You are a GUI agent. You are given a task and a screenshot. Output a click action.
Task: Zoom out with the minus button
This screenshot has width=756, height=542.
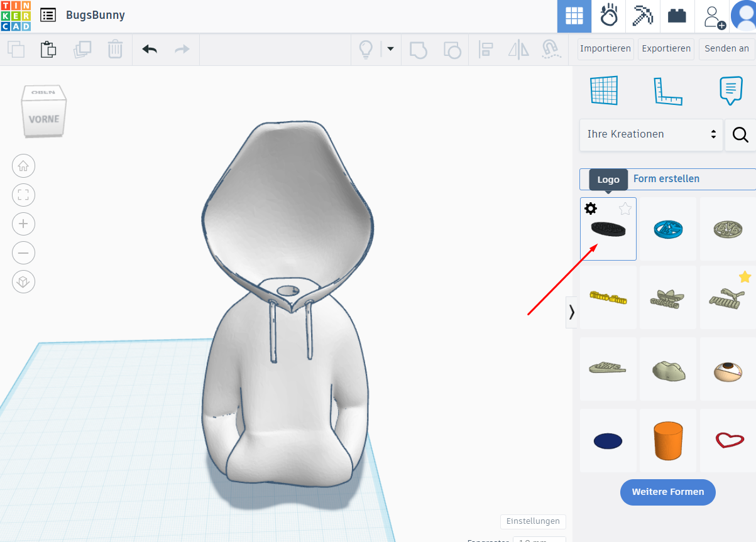pyautogui.click(x=23, y=253)
